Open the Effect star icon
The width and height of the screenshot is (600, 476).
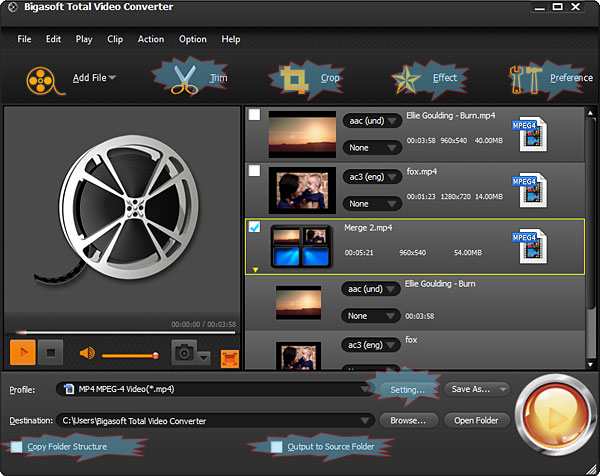406,80
